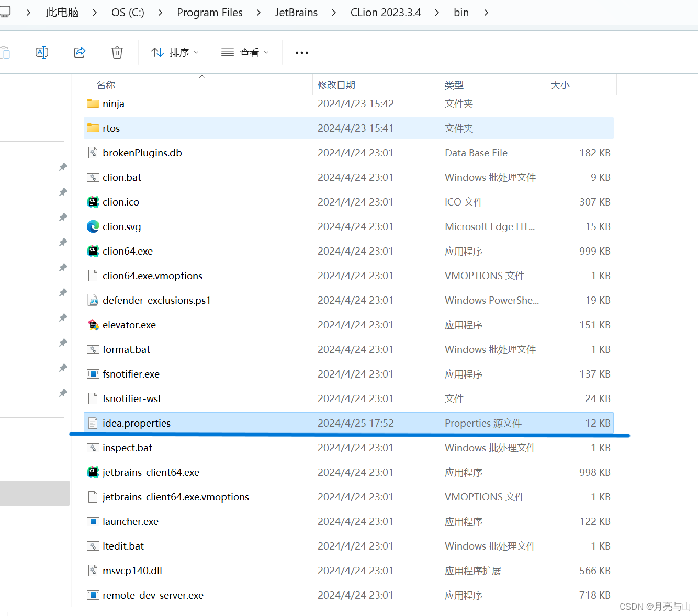698x616 pixels.
Task: Navigate to 此电脑 in the breadcrumb
Action: pyautogui.click(x=63, y=13)
